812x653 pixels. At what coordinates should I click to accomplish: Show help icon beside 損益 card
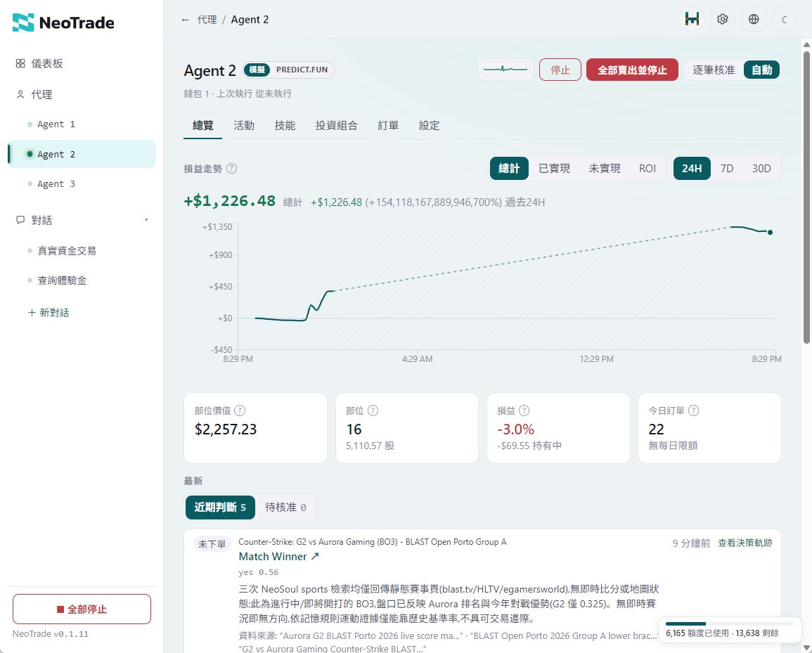pyautogui.click(x=524, y=410)
